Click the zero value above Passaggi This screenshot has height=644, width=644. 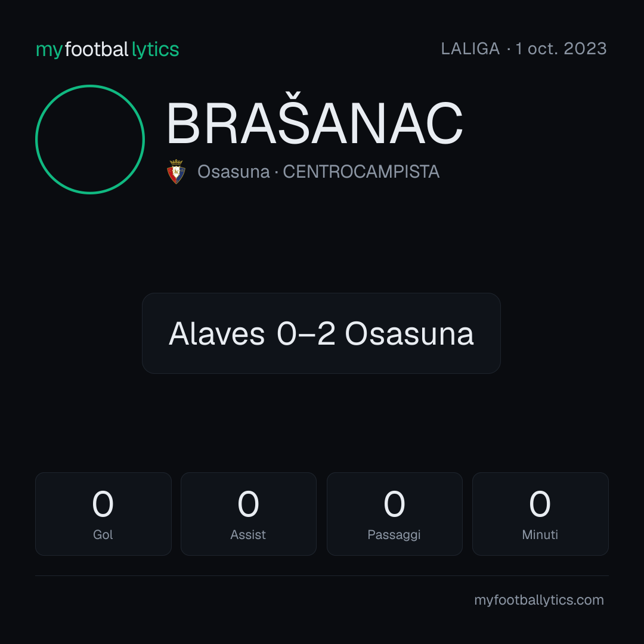[394, 504]
